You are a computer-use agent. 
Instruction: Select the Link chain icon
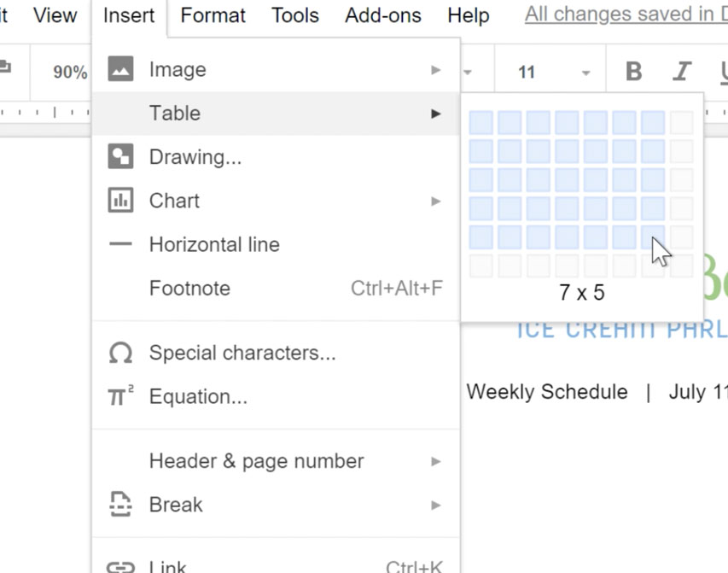[120, 564]
